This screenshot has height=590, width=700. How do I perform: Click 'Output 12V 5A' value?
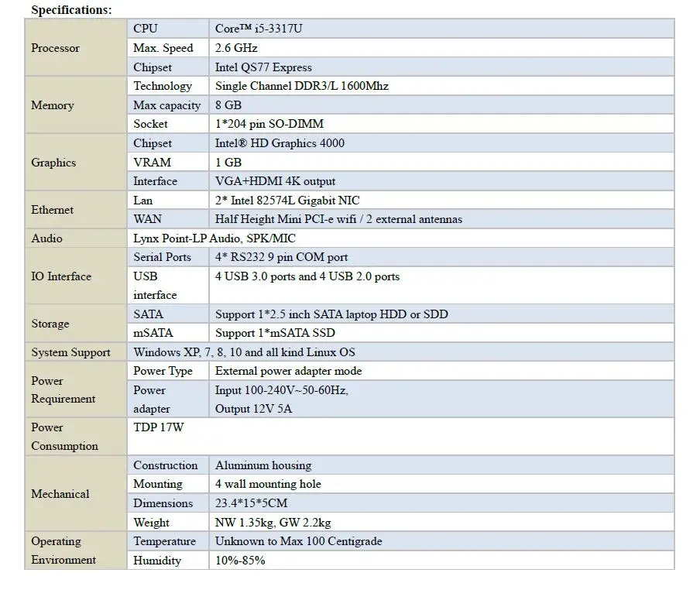(253, 409)
